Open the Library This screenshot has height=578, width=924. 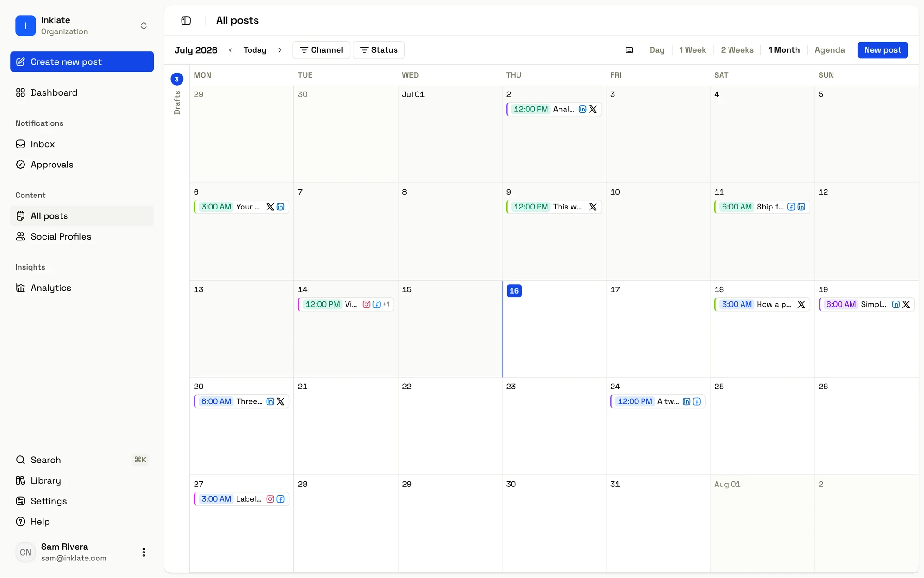[x=82, y=480]
